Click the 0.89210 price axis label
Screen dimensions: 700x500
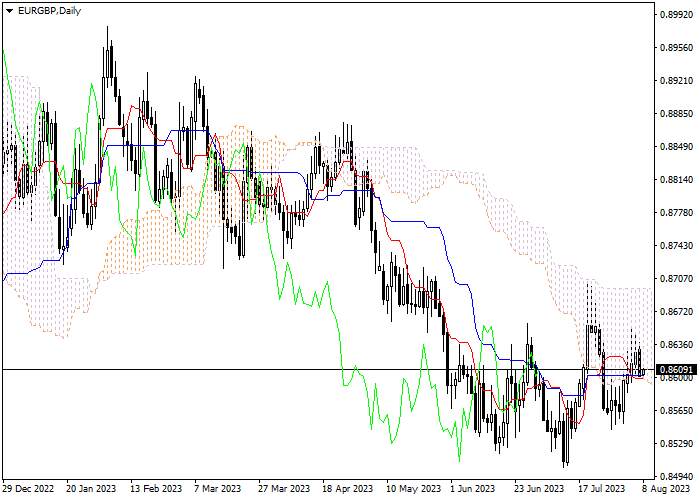(x=676, y=80)
